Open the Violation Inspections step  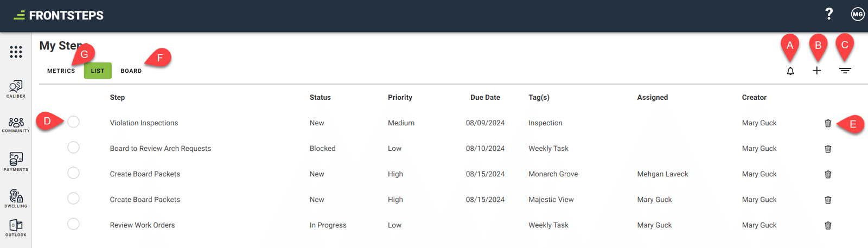tap(144, 123)
